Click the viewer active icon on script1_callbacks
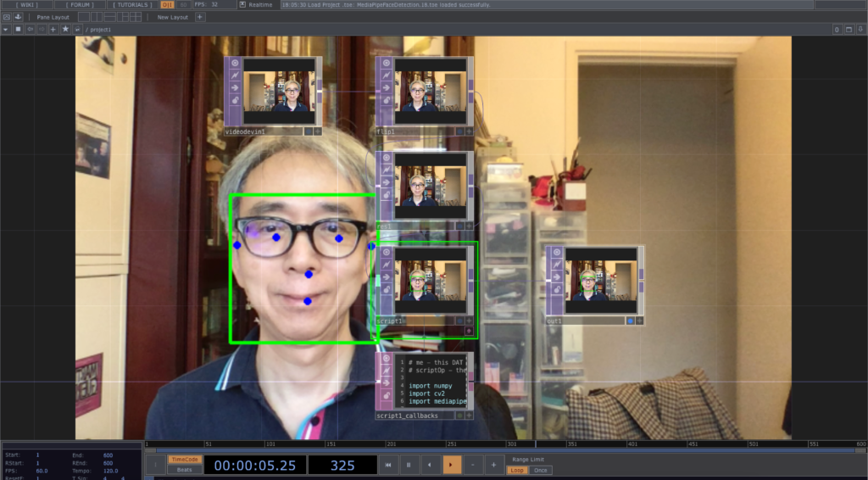 pos(386,358)
